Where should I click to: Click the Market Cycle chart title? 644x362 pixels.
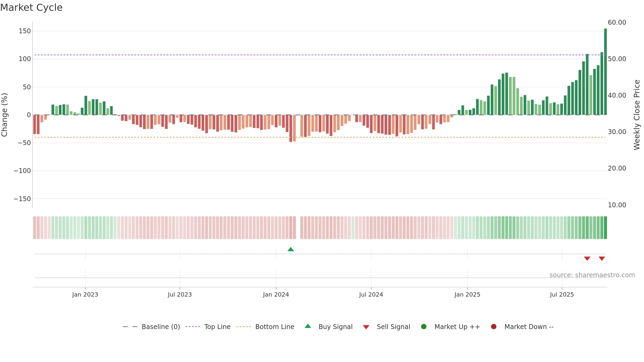[x=31, y=8]
